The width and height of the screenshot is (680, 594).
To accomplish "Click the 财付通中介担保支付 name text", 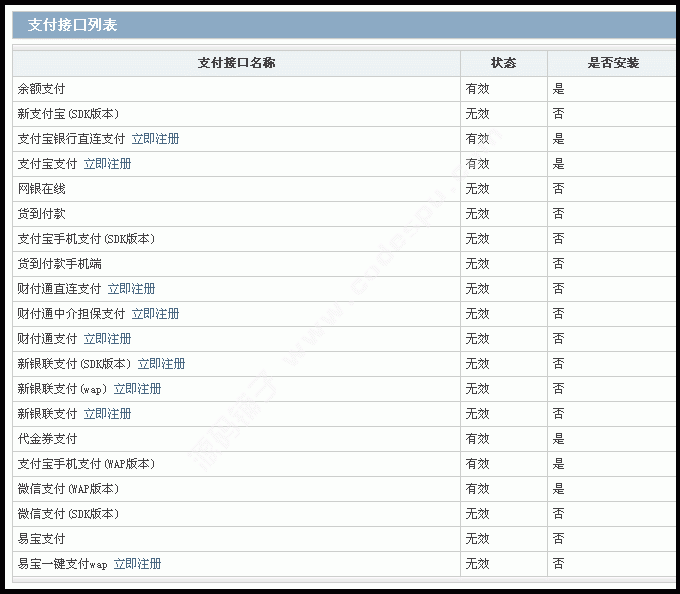I will (x=71, y=314).
